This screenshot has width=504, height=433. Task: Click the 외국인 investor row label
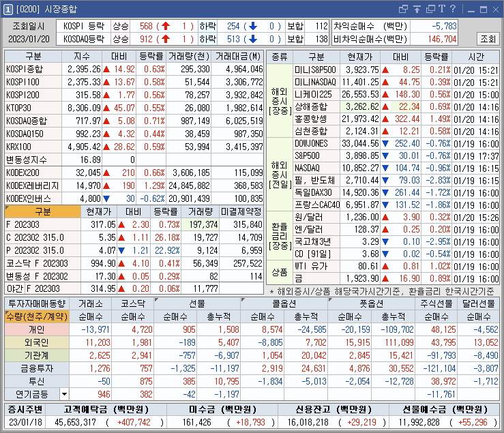coord(37,342)
